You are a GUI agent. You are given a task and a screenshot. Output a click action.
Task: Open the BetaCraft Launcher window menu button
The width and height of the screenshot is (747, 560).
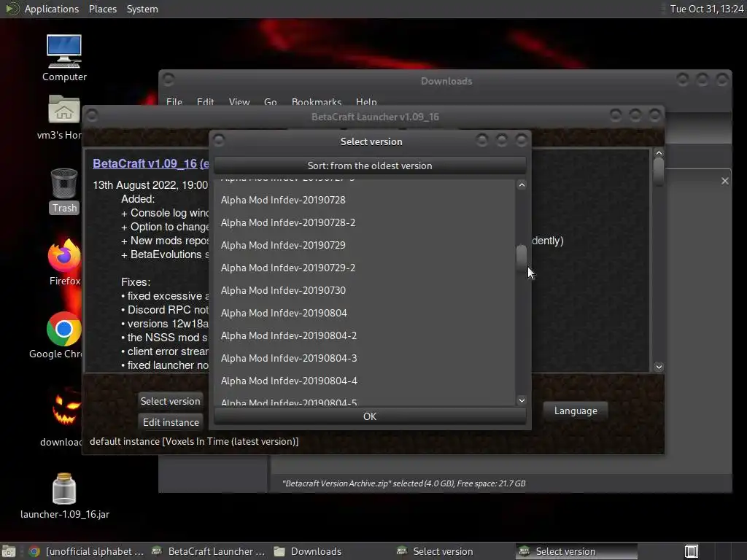pyautogui.click(x=93, y=115)
